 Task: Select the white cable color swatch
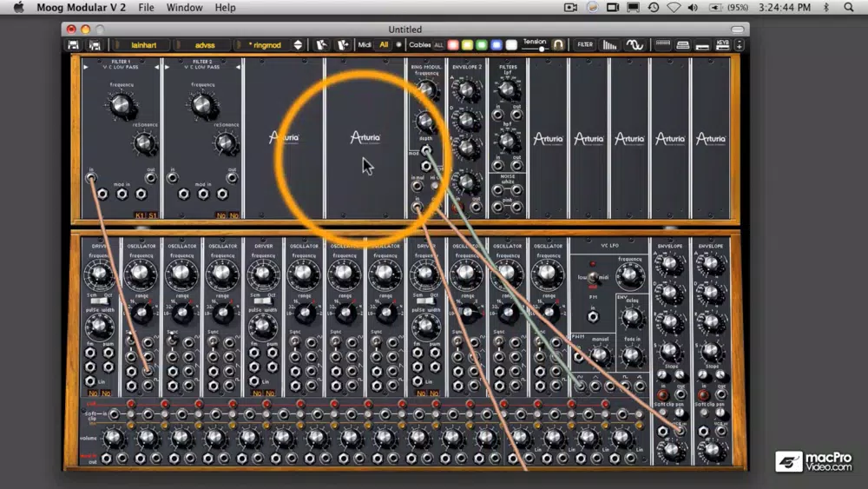click(x=511, y=45)
